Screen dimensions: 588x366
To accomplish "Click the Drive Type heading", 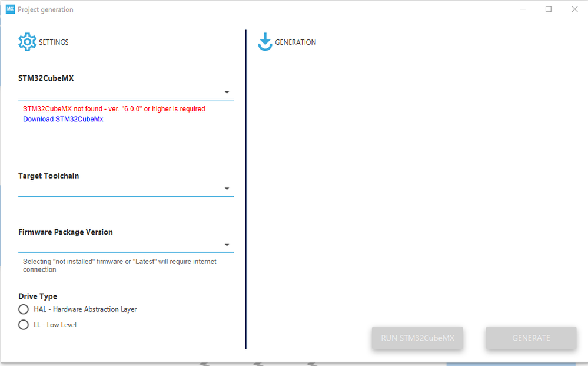I will pyautogui.click(x=38, y=296).
